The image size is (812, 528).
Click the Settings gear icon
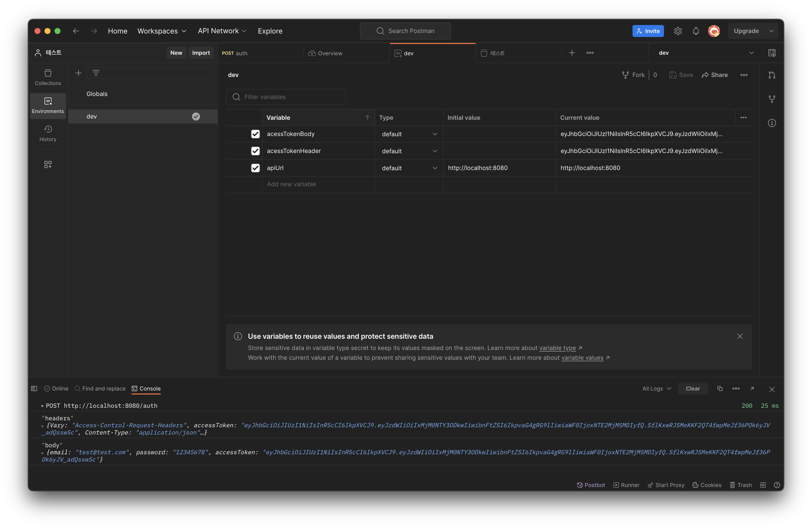(x=677, y=31)
